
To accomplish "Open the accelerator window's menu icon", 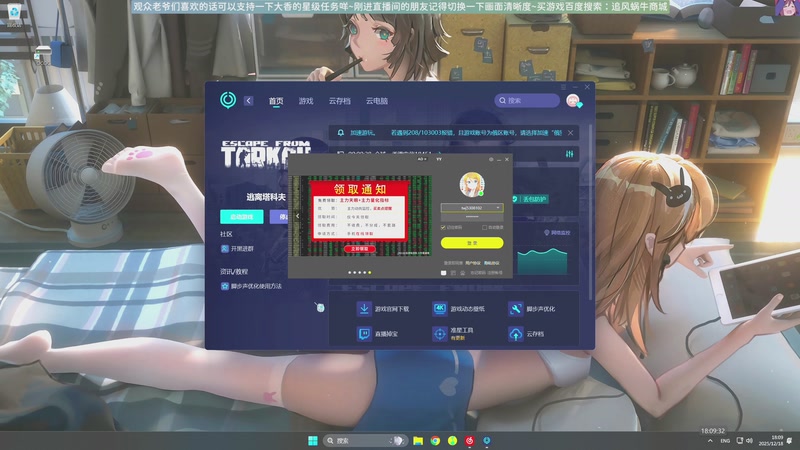I will [x=563, y=87].
